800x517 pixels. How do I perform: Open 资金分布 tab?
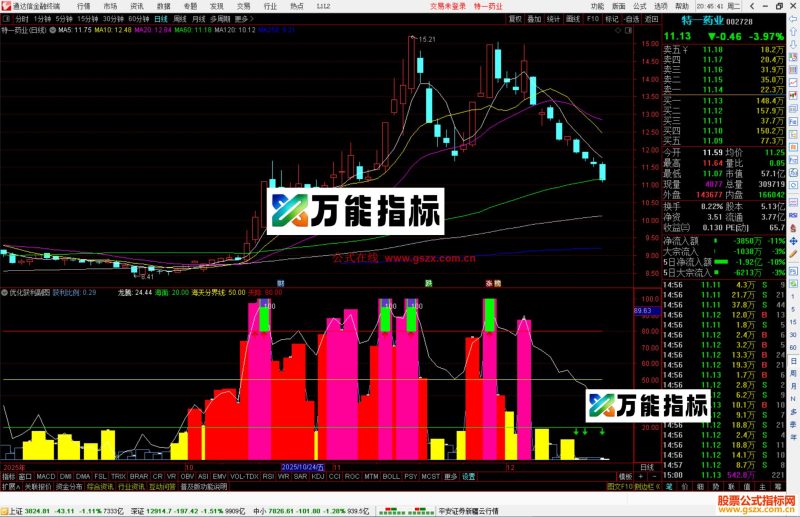69,486
